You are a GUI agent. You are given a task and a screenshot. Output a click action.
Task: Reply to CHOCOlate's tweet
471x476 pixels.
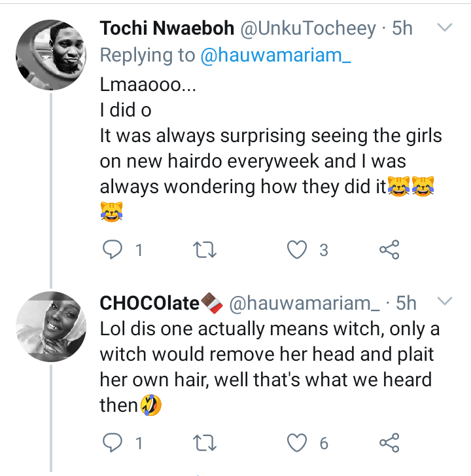[113, 444]
